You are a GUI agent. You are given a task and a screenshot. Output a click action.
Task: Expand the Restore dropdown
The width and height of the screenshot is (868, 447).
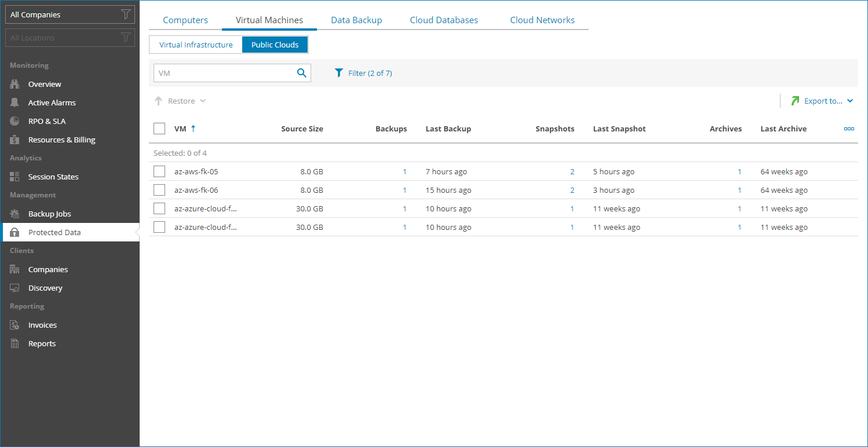pyautogui.click(x=203, y=100)
